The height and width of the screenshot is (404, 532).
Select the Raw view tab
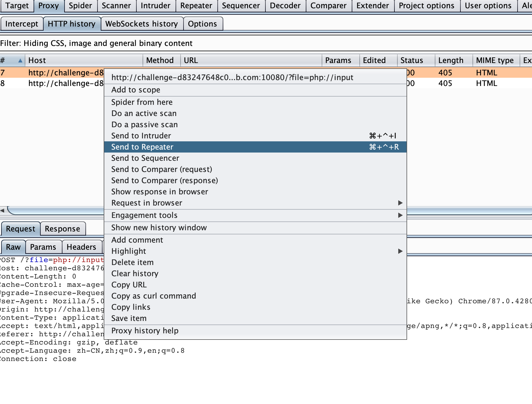point(13,247)
